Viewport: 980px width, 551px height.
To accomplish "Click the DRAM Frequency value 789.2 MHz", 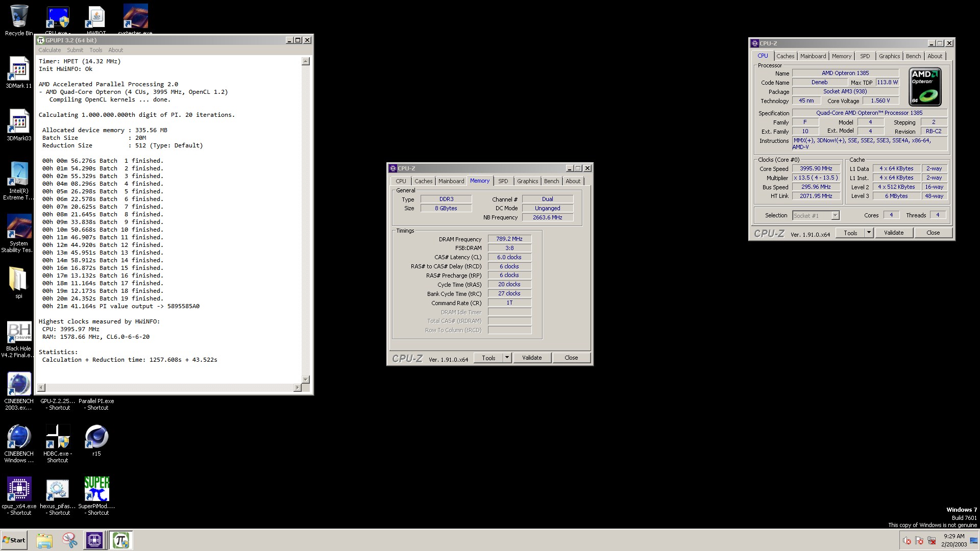I will [509, 239].
